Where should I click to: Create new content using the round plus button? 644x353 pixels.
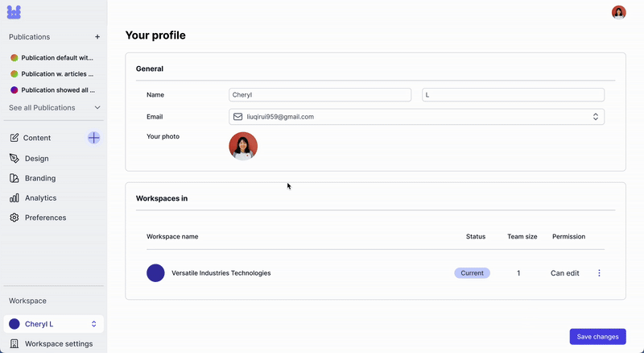93,138
